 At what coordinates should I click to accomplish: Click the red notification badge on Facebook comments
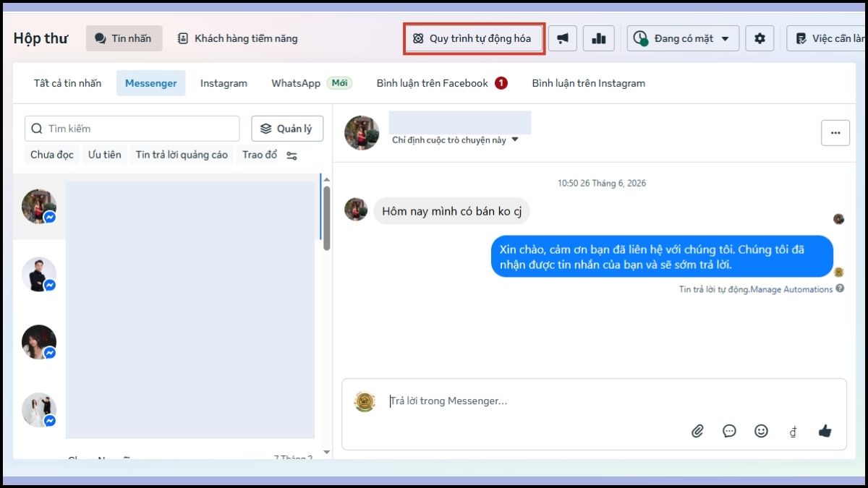[x=501, y=83]
